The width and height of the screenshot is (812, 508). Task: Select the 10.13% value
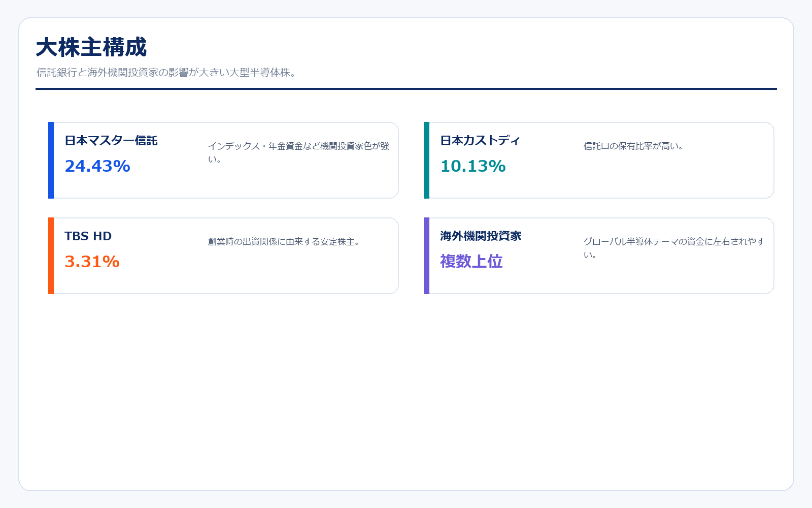tap(473, 166)
